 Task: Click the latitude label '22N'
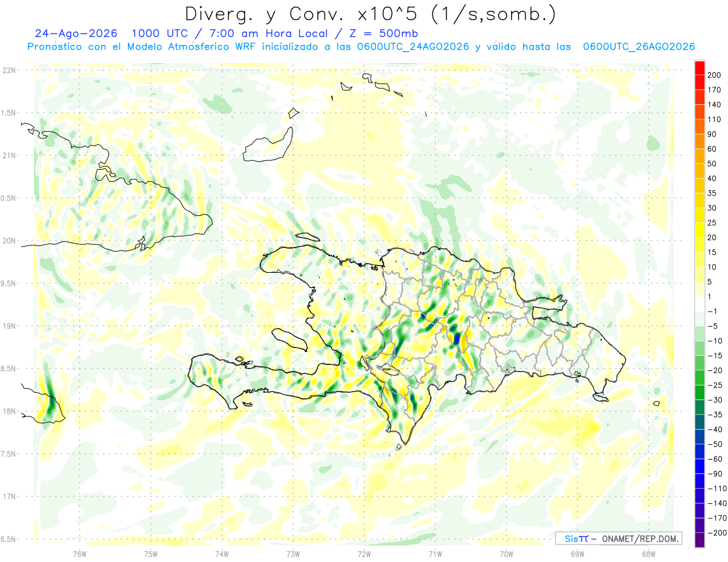tap(8, 70)
